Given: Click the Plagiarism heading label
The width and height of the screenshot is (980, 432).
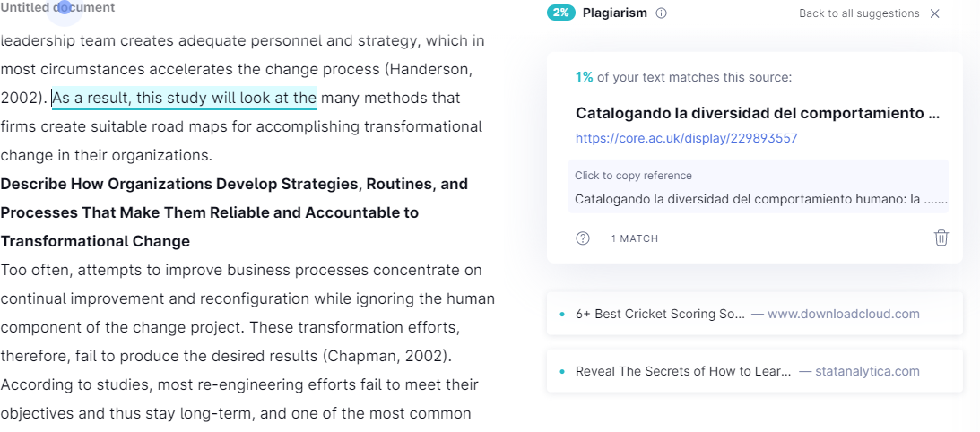Looking at the screenshot, I should tap(614, 13).
